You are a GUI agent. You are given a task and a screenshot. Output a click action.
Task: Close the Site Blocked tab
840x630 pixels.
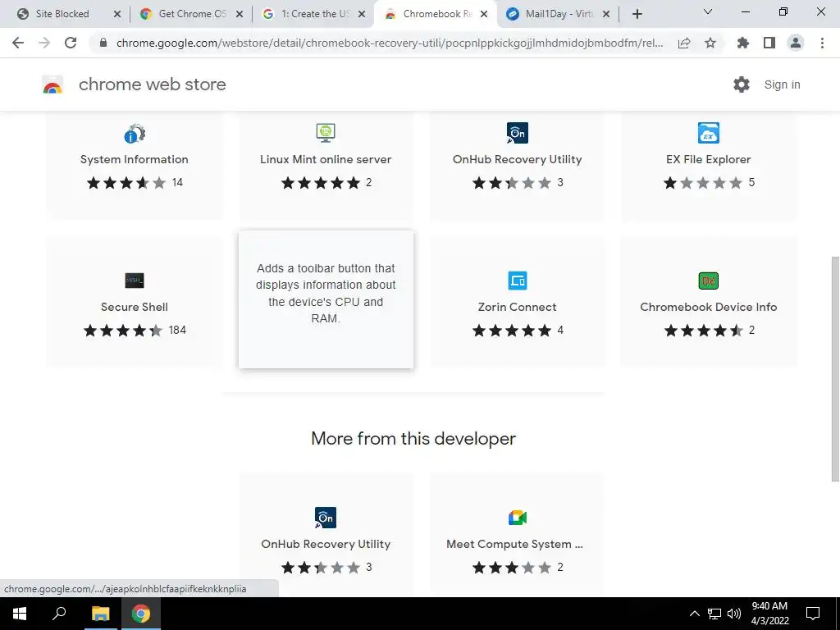[117, 15]
